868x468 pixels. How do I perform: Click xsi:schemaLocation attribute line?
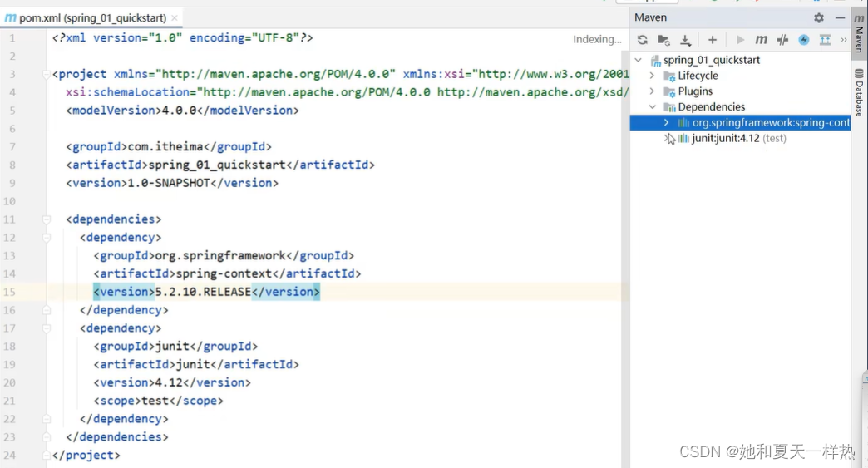coord(347,91)
